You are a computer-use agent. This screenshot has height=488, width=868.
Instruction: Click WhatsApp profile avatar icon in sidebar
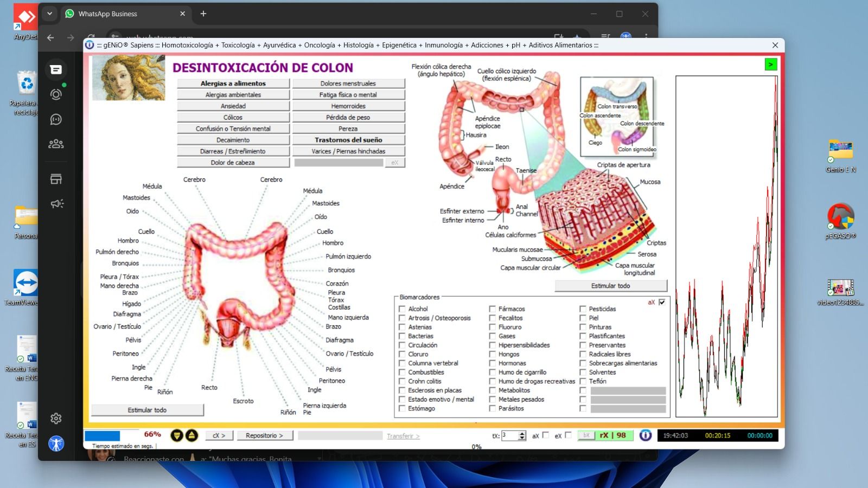coord(56,444)
